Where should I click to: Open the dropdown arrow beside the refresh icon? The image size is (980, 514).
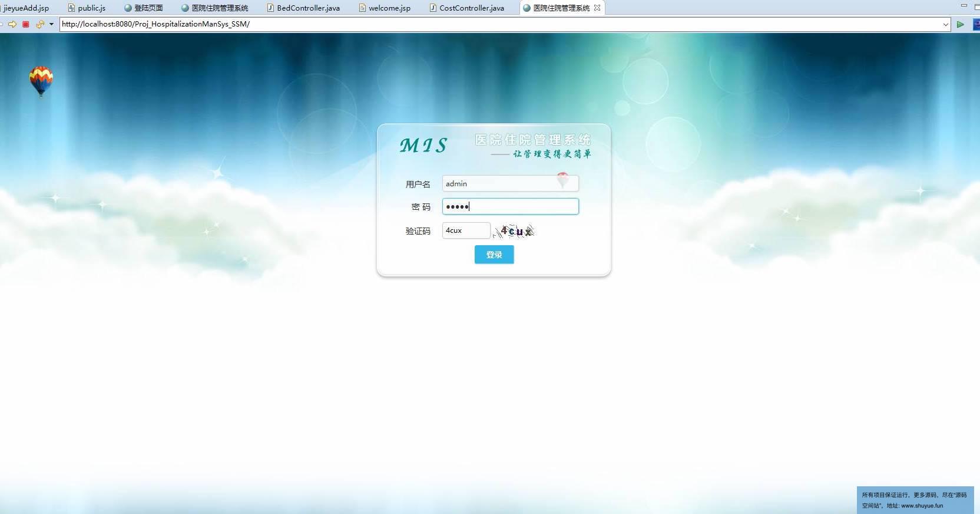coord(51,24)
